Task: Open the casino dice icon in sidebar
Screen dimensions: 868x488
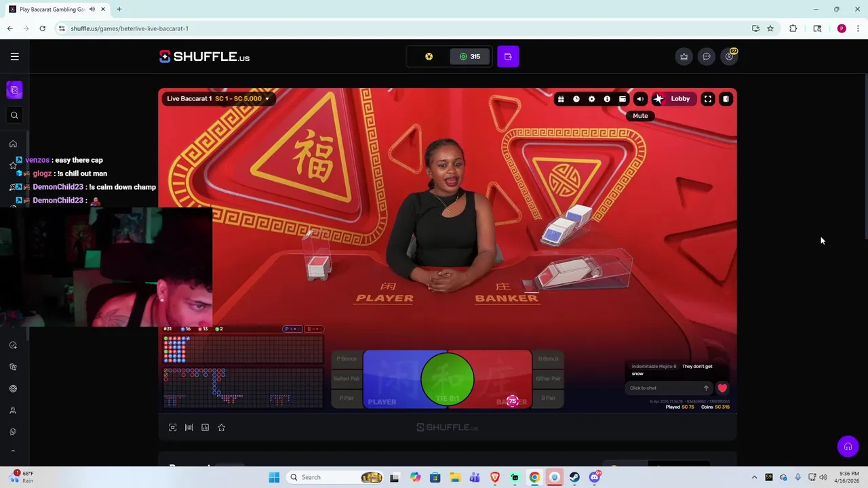Action: point(14,90)
